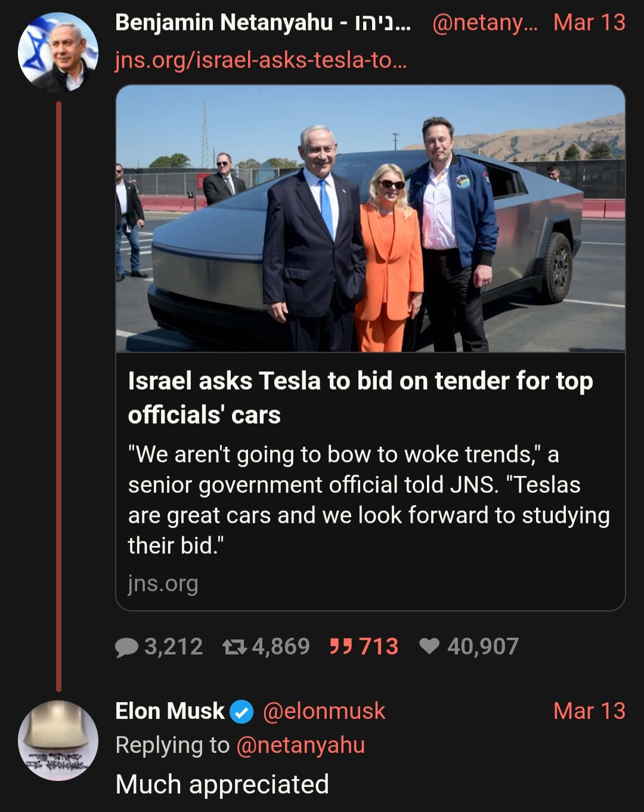
Task: Open Benjamin Netanyahu's profile avatar
Action: tap(58, 52)
